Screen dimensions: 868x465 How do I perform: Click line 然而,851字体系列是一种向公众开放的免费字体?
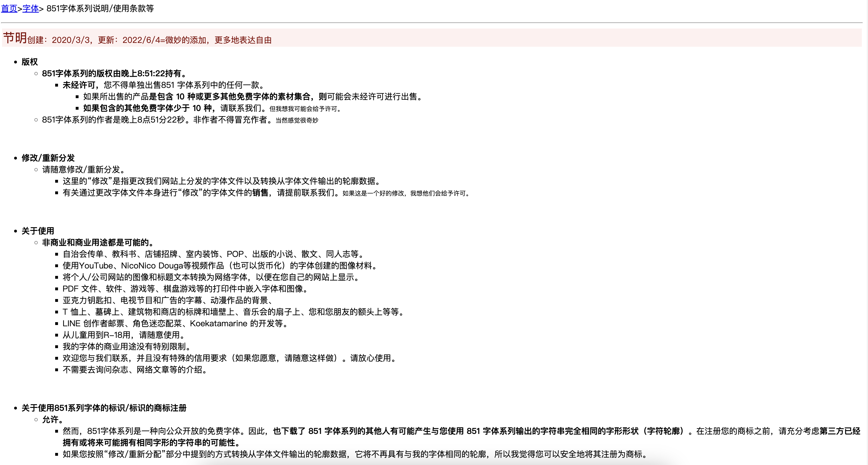pos(461,437)
